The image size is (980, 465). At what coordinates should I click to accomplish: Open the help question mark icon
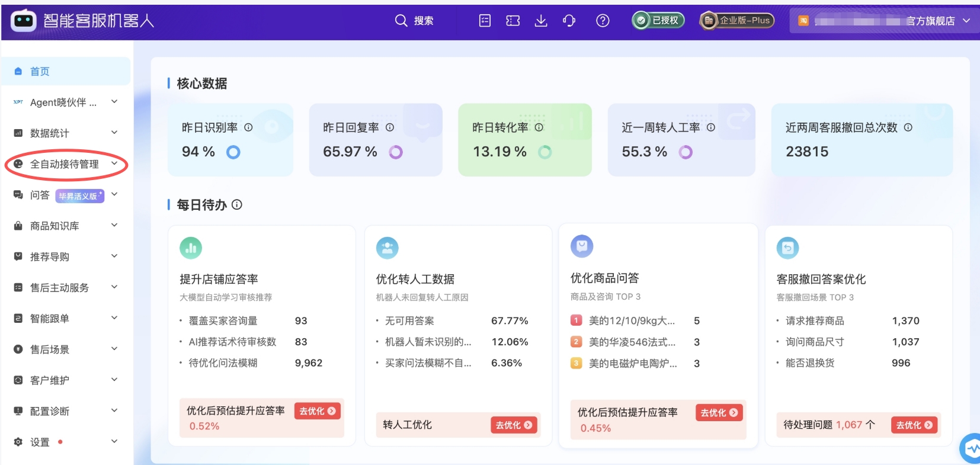click(603, 21)
